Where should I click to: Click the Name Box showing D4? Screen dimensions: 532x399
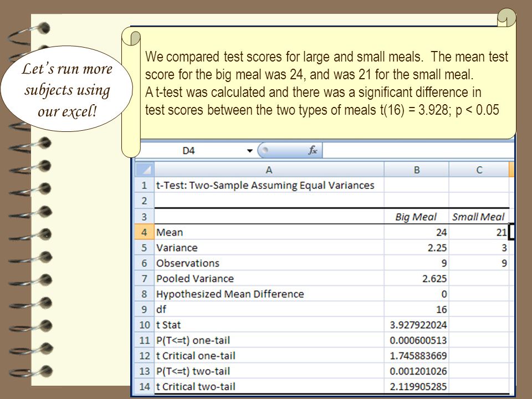pos(188,151)
